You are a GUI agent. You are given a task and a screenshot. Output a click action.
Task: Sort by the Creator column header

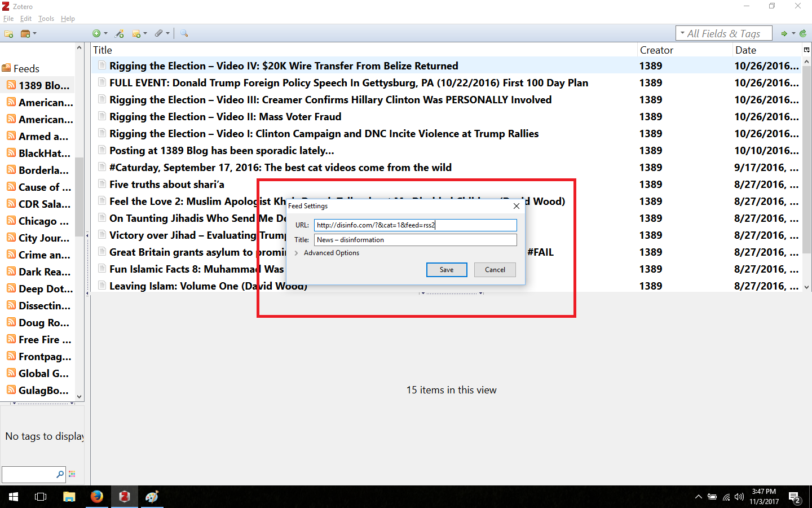685,50
